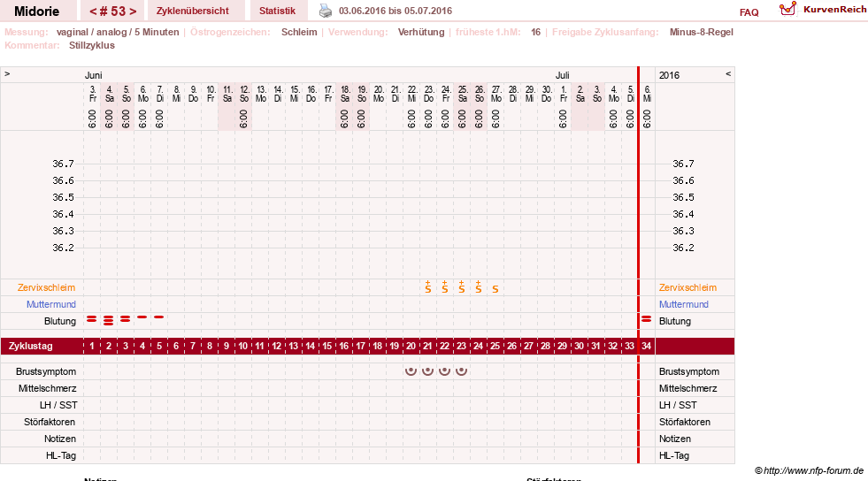Select cervical mucus S+ marker on day 24
The height and width of the screenshot is (481, 868).
[x=479, y=287]
